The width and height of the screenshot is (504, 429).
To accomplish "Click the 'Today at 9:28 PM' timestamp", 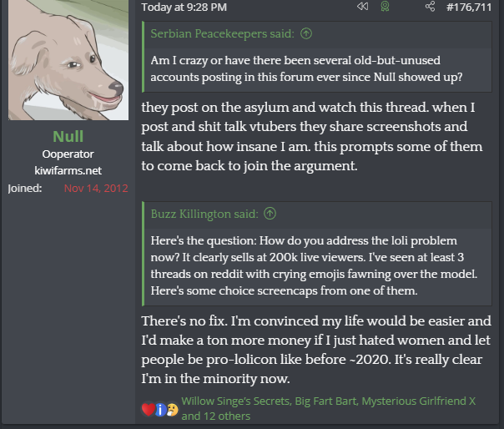I will pyautogui.click(x=184, y=8).
